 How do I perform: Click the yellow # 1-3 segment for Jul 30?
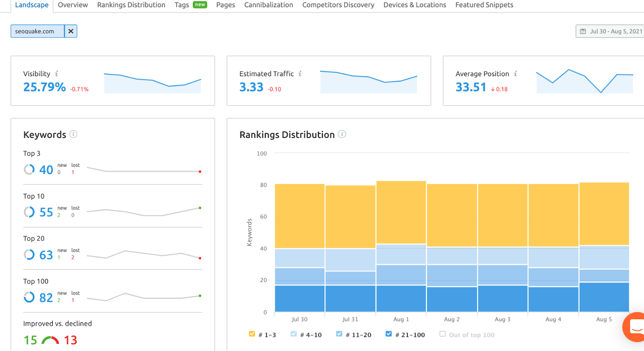299,216
